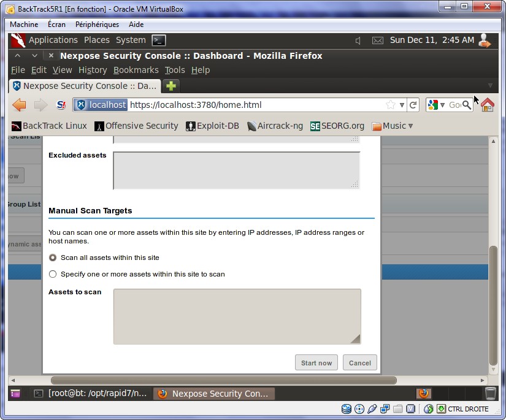Click the horizontal scrollbar thumb

tap(224, 380)
